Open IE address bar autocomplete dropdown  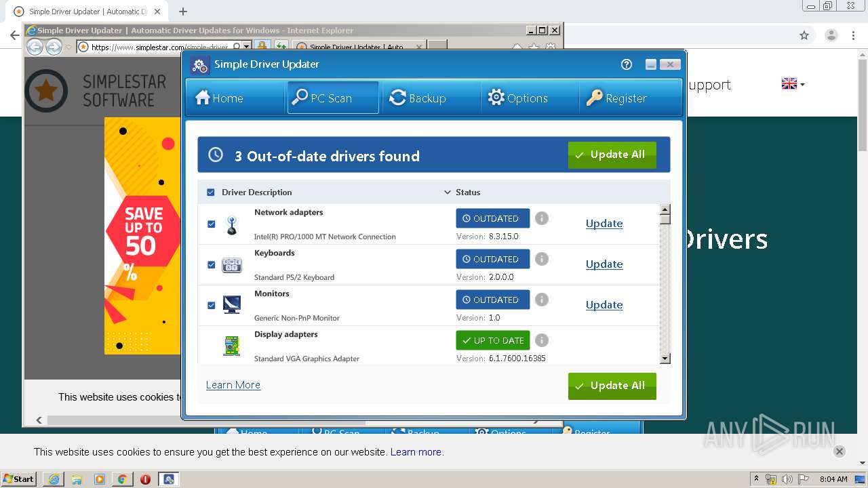[247, 47]
